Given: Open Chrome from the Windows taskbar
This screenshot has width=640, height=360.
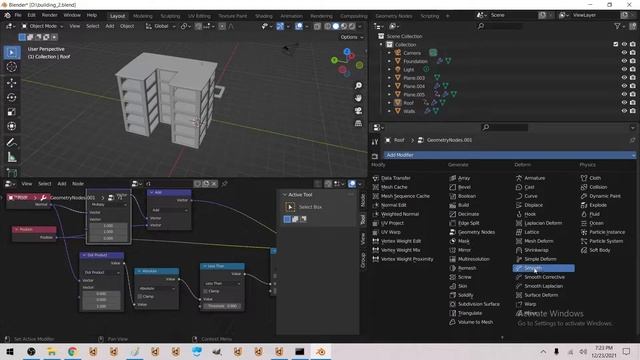Looking at the screenshot, I should tap(72, 351).
